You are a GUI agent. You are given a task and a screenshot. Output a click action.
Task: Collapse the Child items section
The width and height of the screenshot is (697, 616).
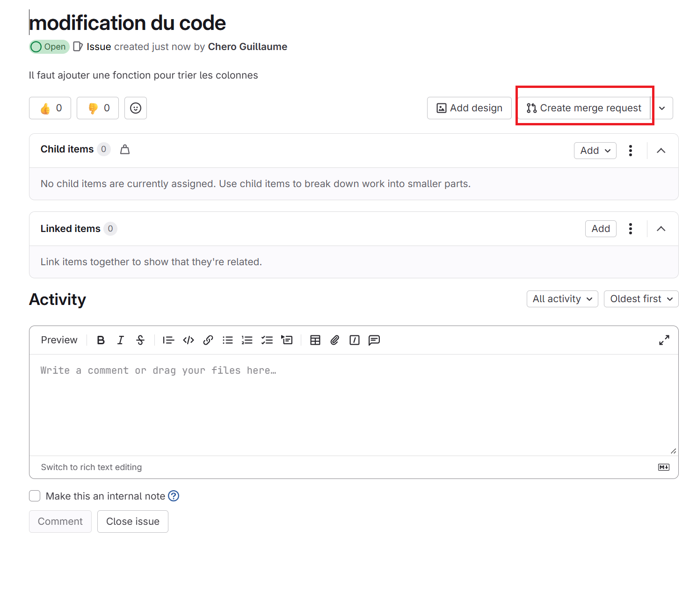[x=661, y=151]
